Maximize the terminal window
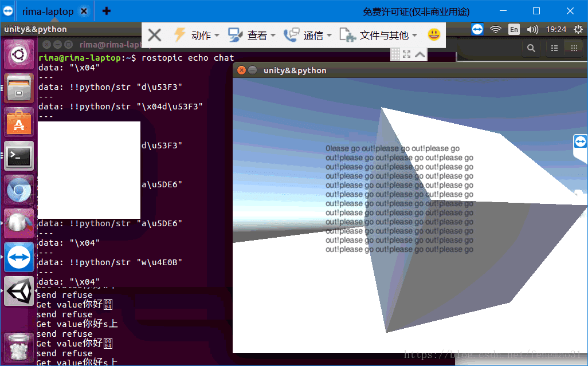The image size is (588, 366). coord(68,45)
